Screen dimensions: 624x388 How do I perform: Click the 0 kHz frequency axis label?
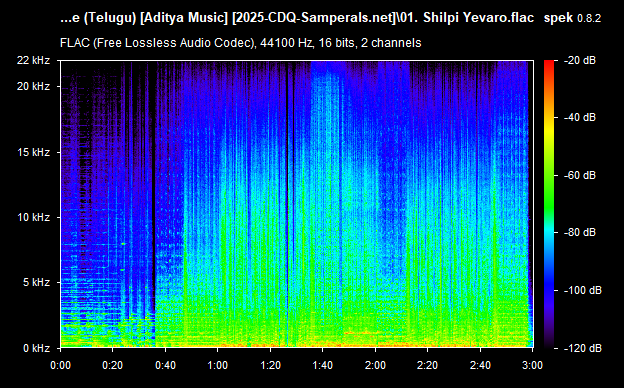(36, 348)
